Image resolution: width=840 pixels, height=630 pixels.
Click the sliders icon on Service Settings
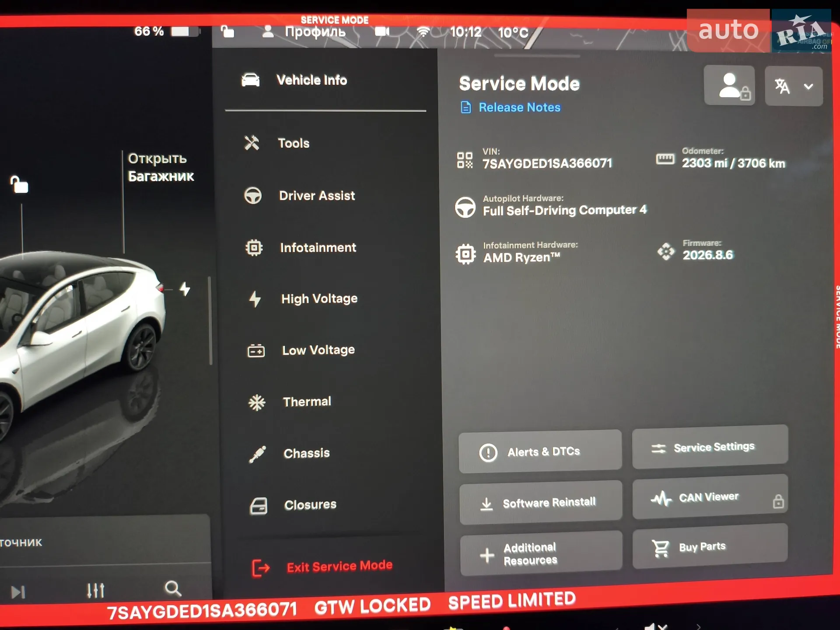coord(658,448)
